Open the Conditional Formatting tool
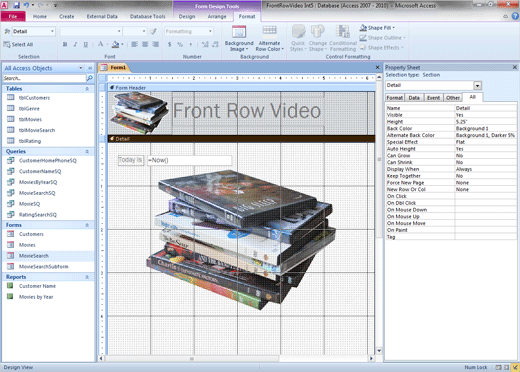Image resolution: width=520 pixels, height=372 pixels. click(x=343, y=39)
